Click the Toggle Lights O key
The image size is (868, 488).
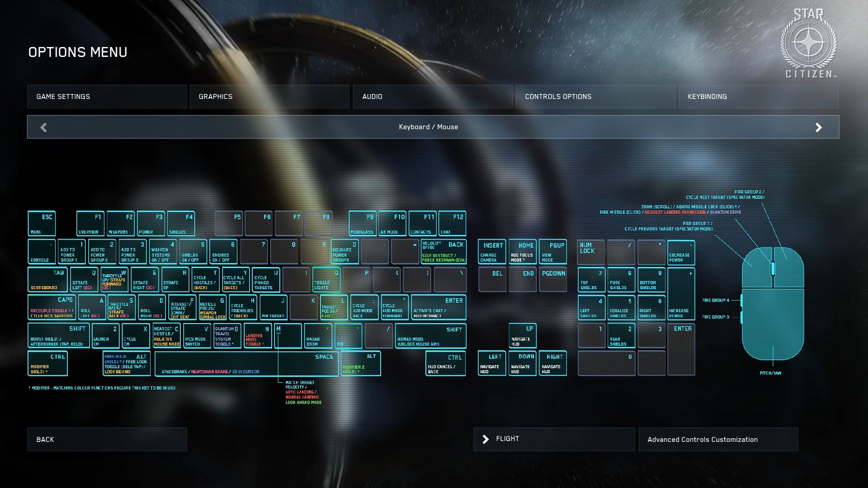tap(326, 279)
